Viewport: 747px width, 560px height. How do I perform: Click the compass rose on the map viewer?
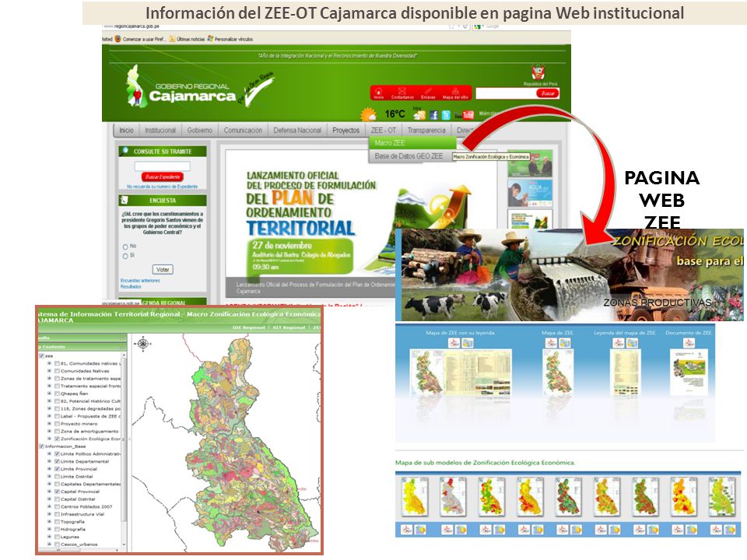(x=143, y=343)
